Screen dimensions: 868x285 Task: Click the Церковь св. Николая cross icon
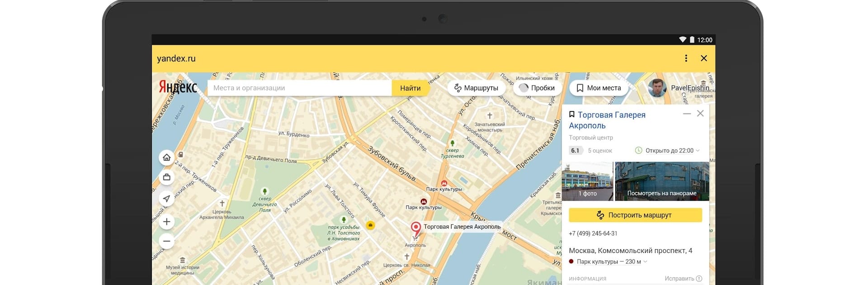(406, 257)
